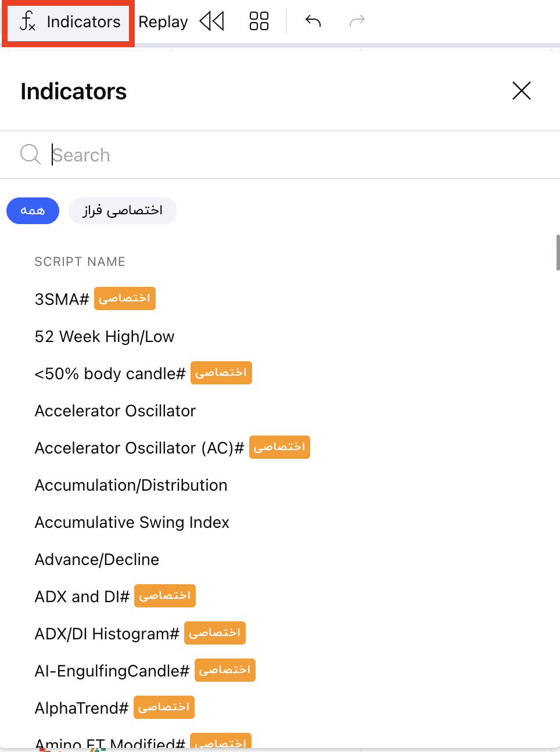This screenshot has height=752, width=560.
Task: Click the magnifier search icon
Action: pyautogui.click(x=30, y=154)
